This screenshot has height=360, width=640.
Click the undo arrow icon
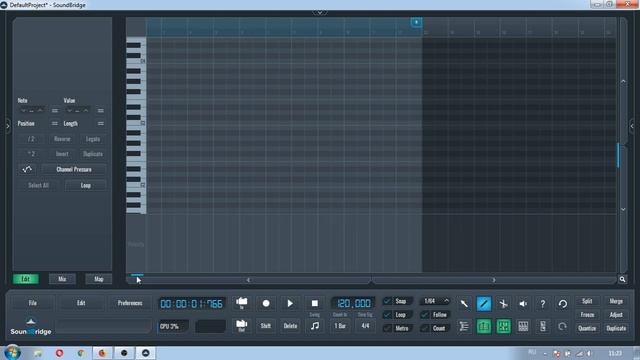click(562, 304)
